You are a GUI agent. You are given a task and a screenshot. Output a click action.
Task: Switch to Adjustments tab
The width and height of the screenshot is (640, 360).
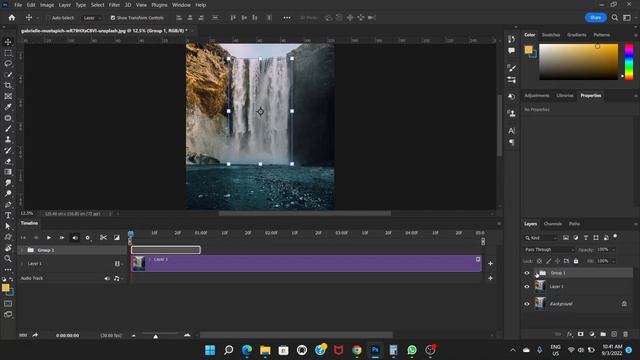point(537,96)
